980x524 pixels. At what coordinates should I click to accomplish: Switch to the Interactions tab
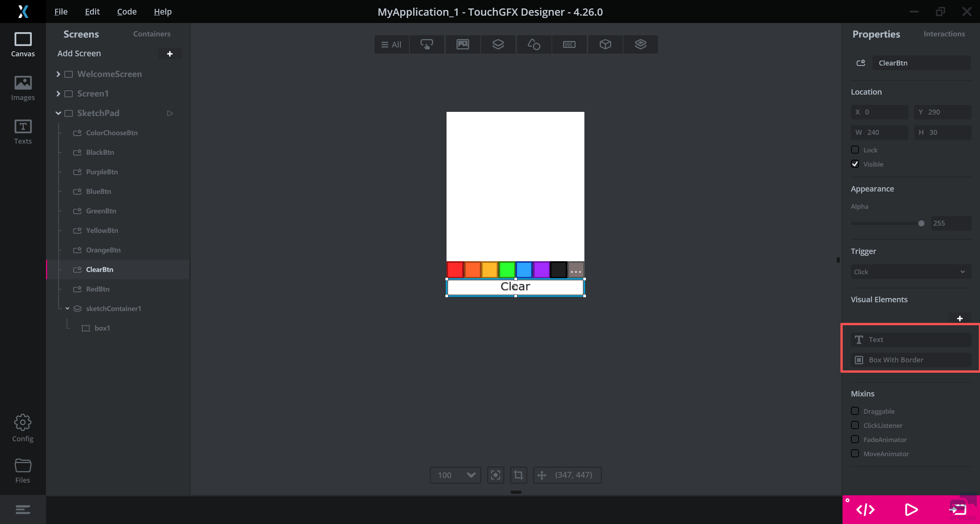click(x=944, y=34)
